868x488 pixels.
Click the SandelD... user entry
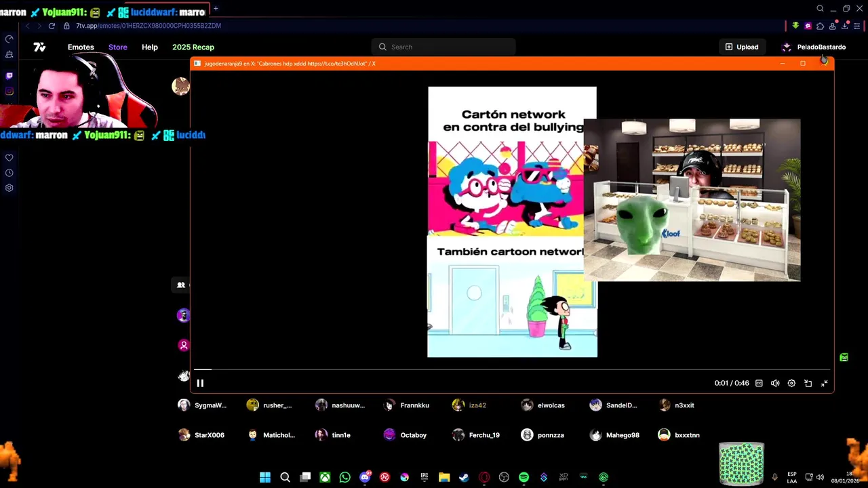pos(613,405)
